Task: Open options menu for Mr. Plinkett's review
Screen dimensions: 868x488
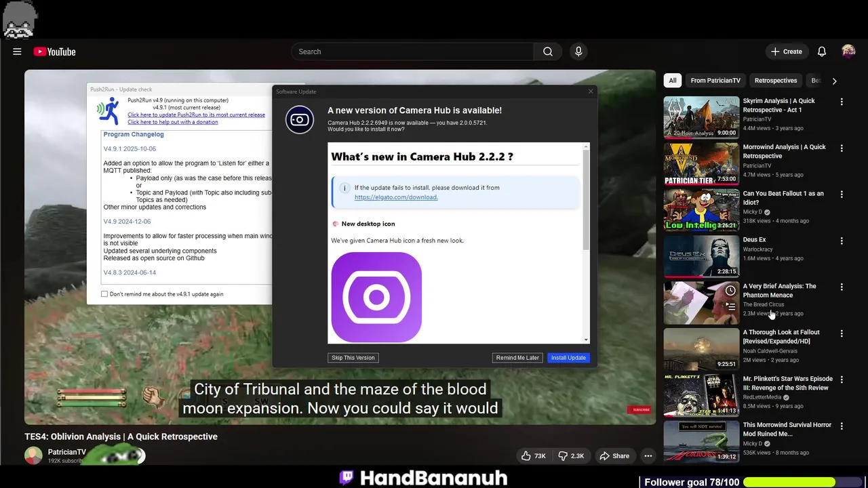Action: tap(842, 380)
